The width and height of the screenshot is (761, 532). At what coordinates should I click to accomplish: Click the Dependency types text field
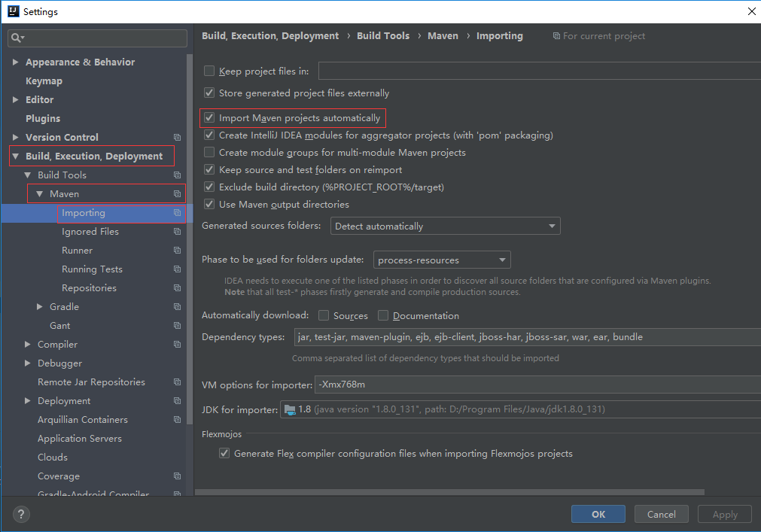pyautogui.click(x=528, y=337)
